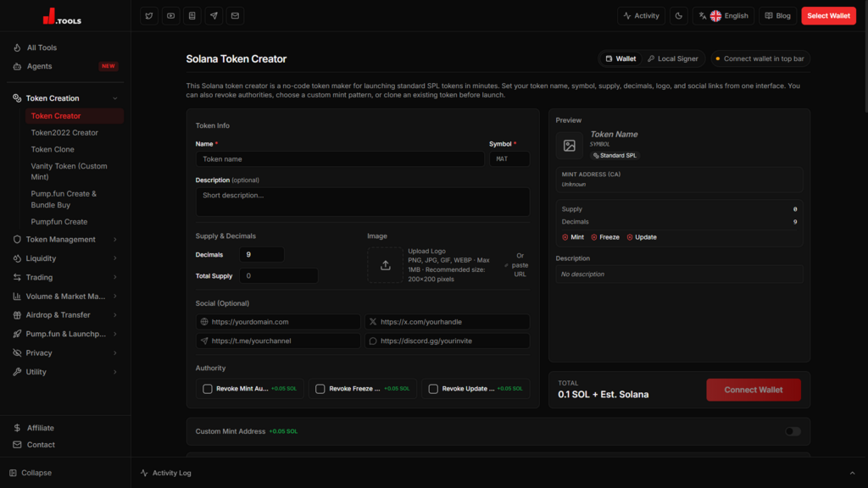Expand Privacy section
Viewport: 868px width, 488px height.
coord(65,352)
